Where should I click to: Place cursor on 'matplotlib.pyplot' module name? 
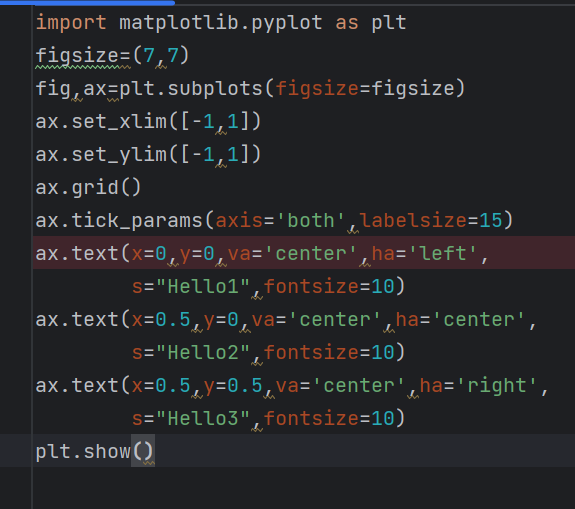pyautogui.click(x=221, y=23)
